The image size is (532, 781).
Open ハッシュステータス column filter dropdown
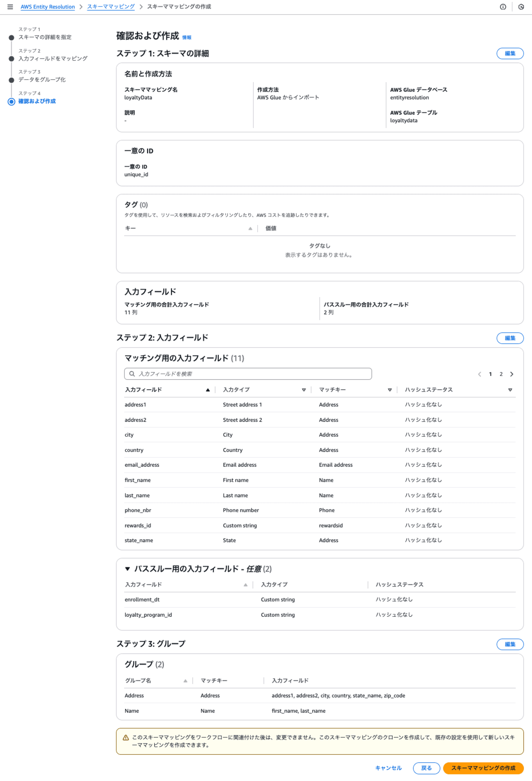[x=510, y=390]
